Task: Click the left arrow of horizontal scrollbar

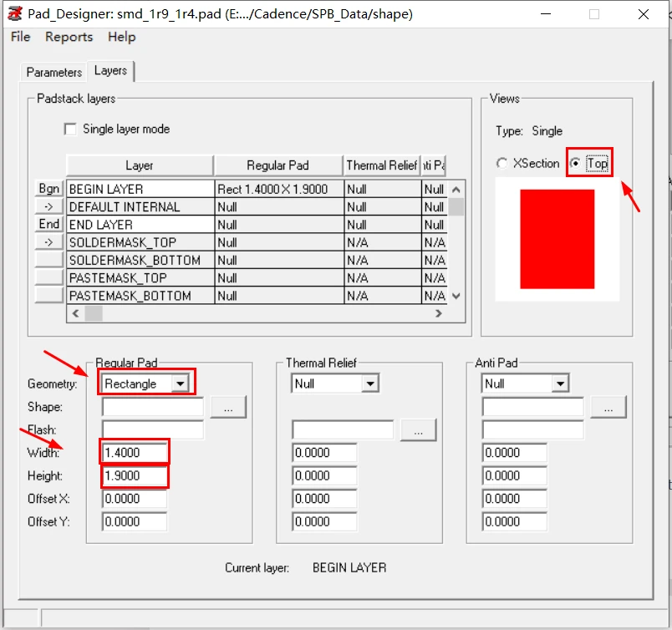Action: click(x=76, y=313)
